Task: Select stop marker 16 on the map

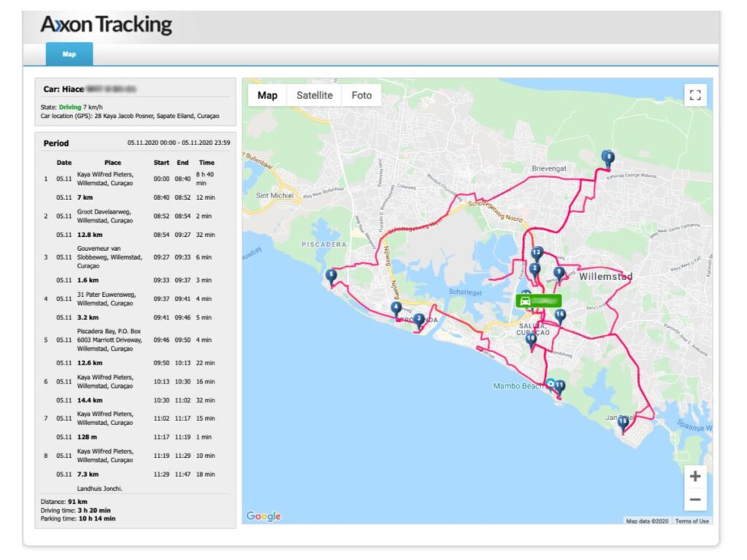Action: 560,316
